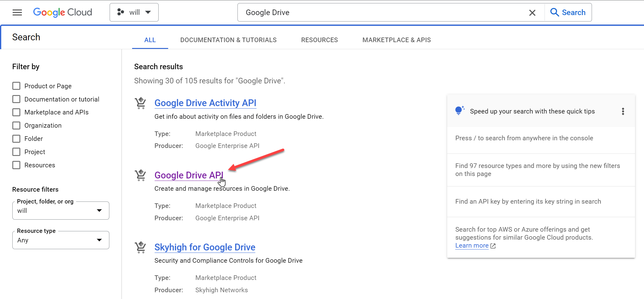Click the Google Cloud logo
644x299 pixels.
(x=63, y=12)
